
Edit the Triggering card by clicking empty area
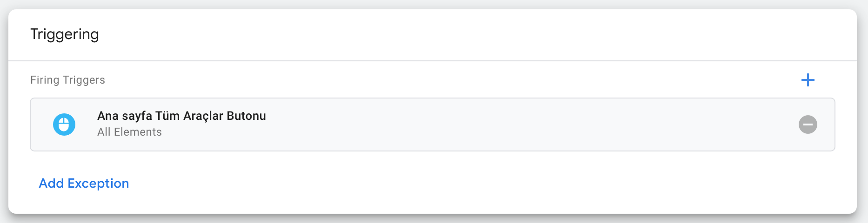[465, 35]
